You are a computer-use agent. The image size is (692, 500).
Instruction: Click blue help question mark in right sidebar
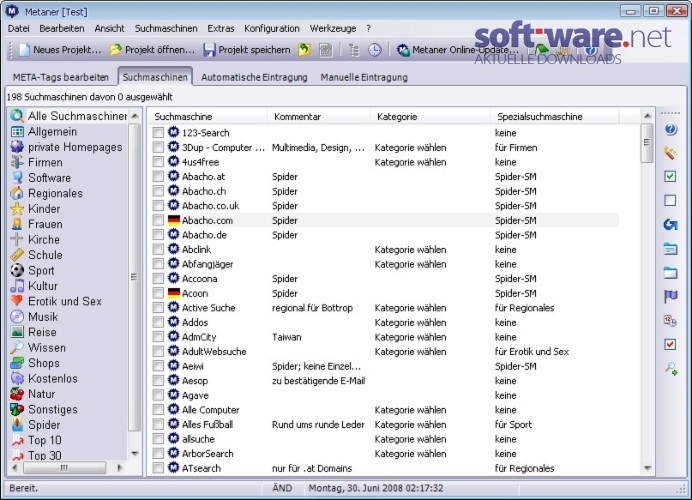tap(670, 129)
